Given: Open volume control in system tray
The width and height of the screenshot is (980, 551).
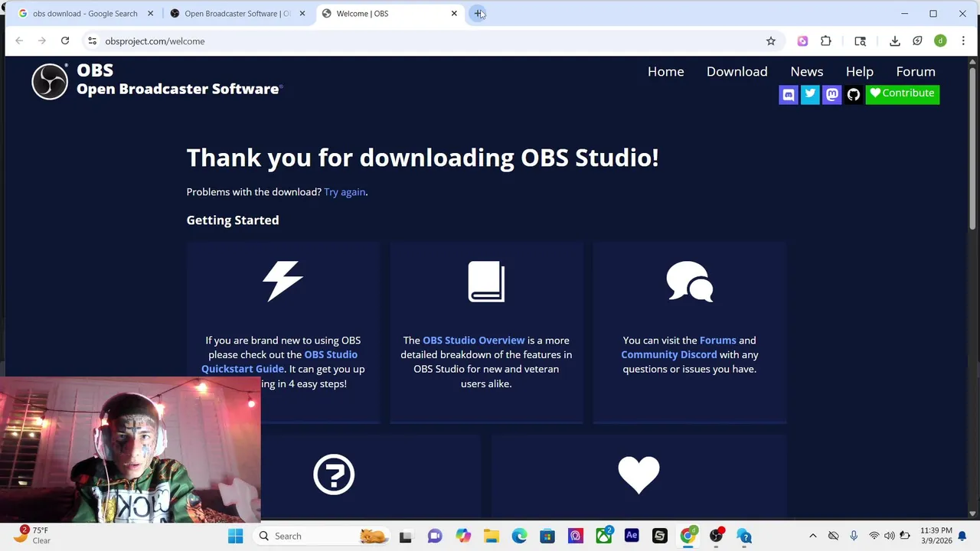Looking at the screenshot, I should pyautogui.click(x=889, y=536).
